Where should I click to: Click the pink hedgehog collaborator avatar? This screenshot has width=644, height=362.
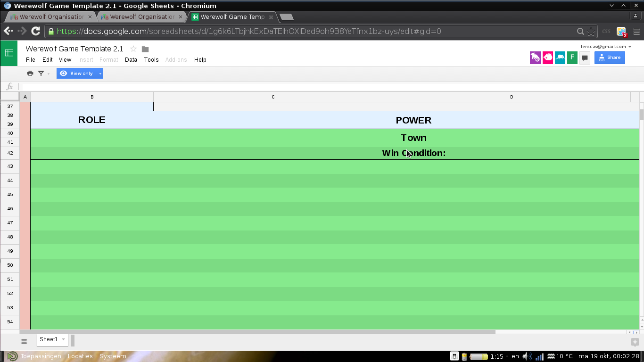pos(547,58)
